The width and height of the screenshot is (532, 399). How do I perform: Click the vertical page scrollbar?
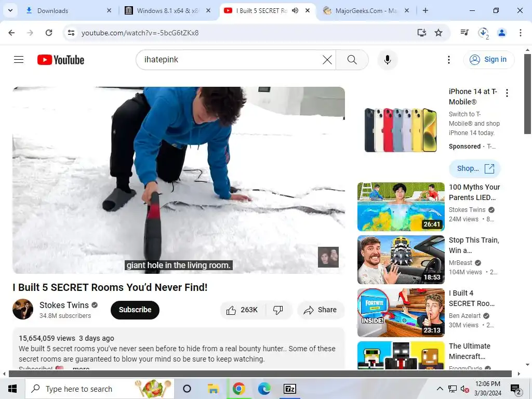(x=527, y=94)
